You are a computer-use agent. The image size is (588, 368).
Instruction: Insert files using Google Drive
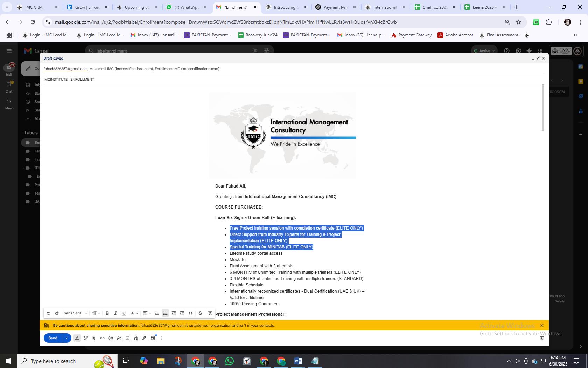(x=119, y=338)
